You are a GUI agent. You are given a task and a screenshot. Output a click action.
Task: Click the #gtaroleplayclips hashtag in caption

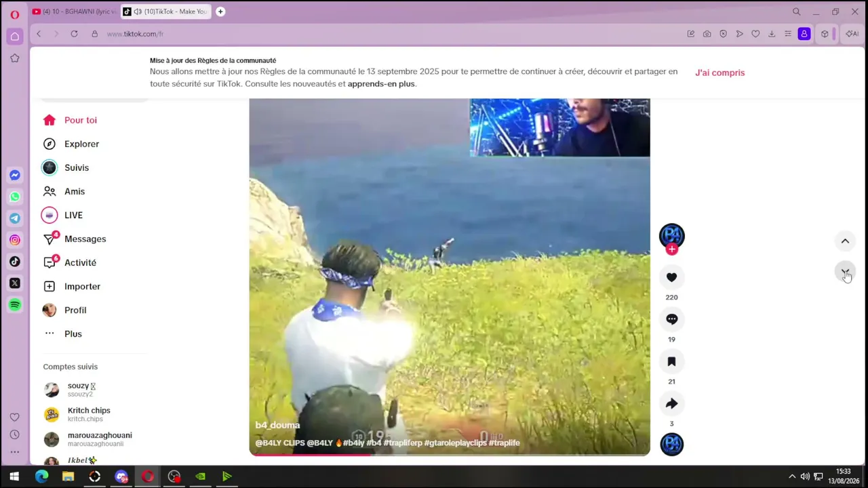455,443
